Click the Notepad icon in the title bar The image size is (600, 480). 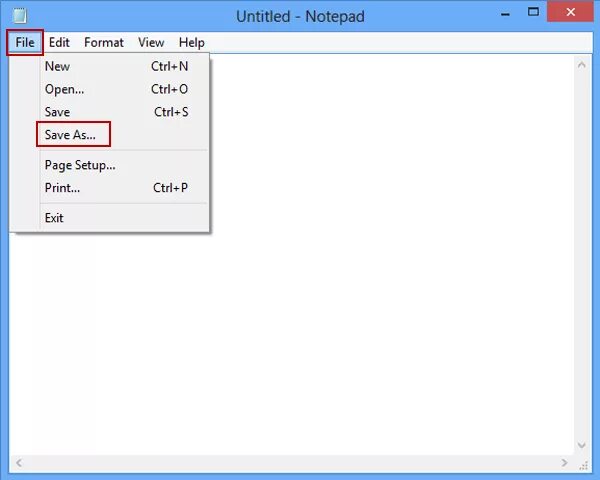(x=20, y=16)
